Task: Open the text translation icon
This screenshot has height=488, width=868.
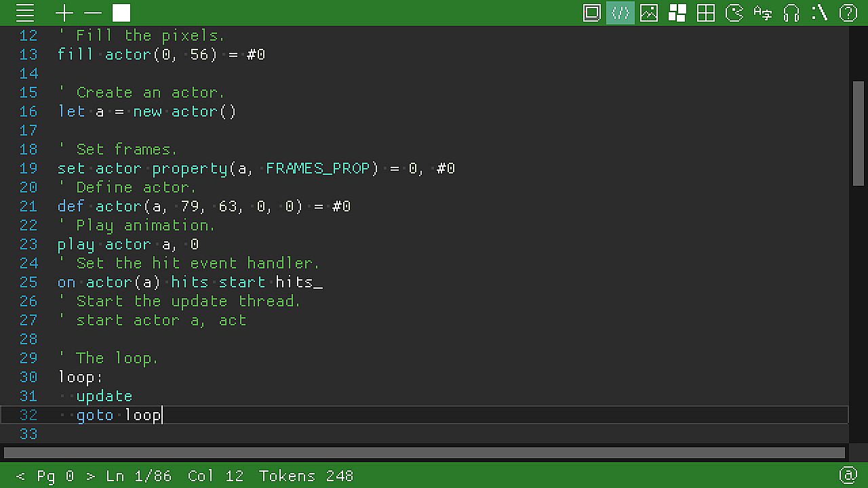Action: point(763,13)
